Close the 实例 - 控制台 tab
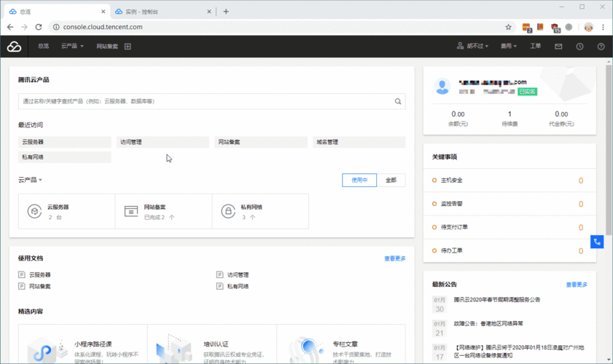The image size is (613, 364). (x=209, y=12)
